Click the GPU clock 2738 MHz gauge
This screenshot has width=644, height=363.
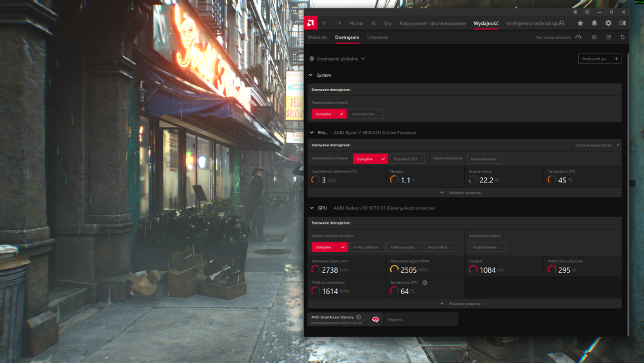click(x=316, y=270)
